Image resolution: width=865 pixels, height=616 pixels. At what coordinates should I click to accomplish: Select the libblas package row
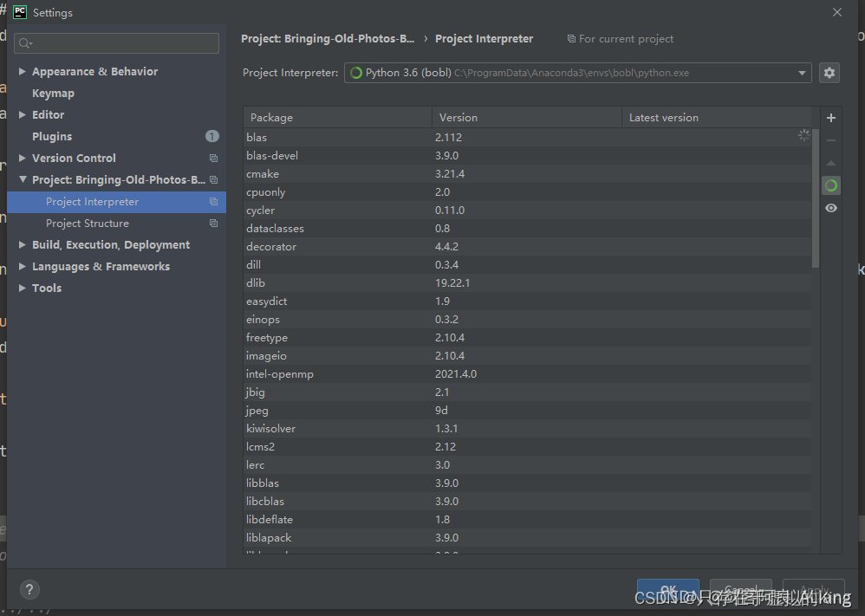tap(527, 483)
